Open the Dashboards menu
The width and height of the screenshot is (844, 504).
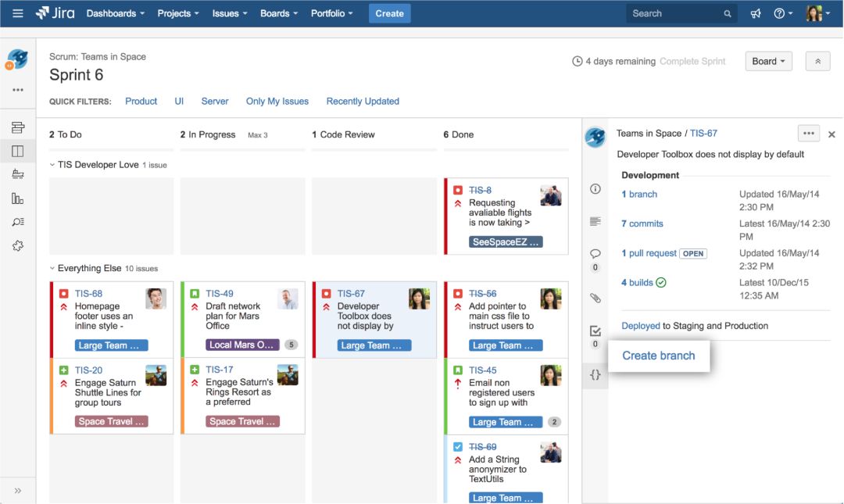point(115,13)
